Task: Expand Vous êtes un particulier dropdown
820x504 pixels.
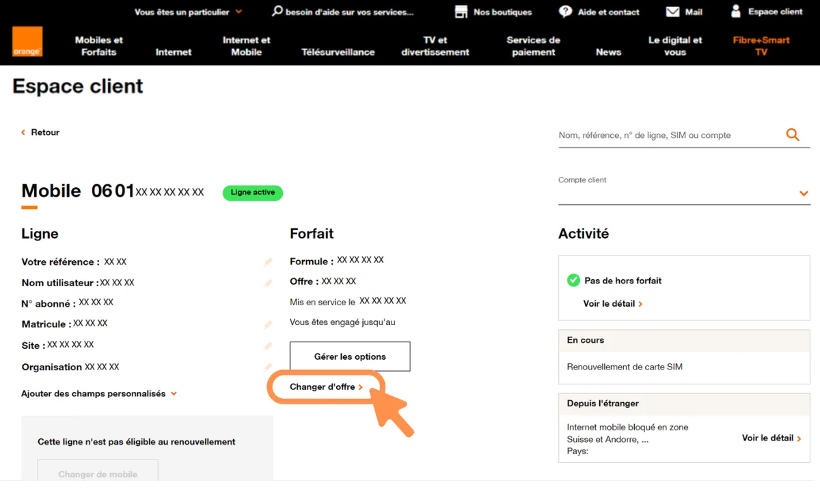Action: point(188,12)
